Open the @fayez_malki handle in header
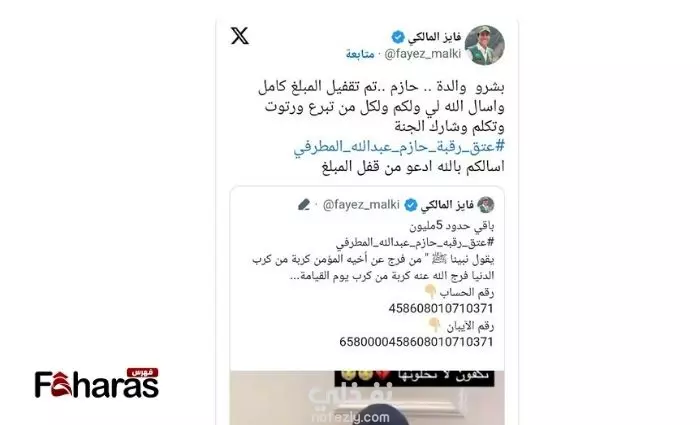Viewport: 700px width, 425px height. [422, 54]
